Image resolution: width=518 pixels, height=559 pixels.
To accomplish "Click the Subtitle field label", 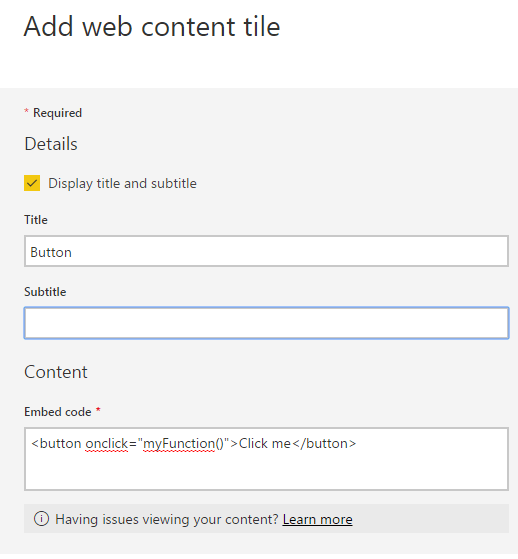I will click(45, 292).
